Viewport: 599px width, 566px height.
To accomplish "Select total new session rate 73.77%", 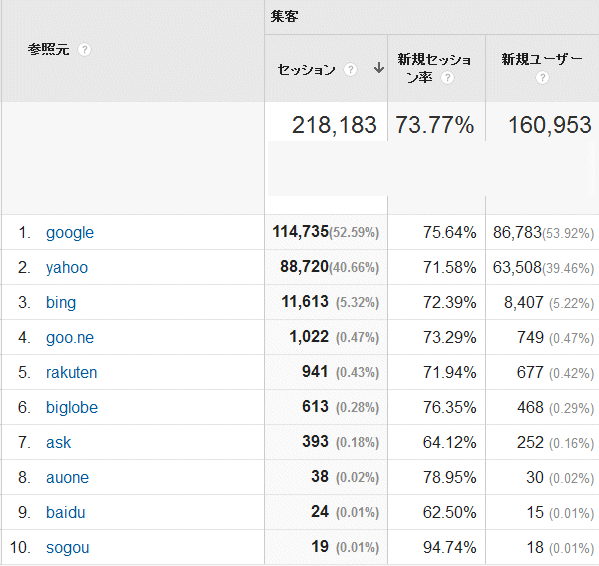I will click(x=435, y=125).
